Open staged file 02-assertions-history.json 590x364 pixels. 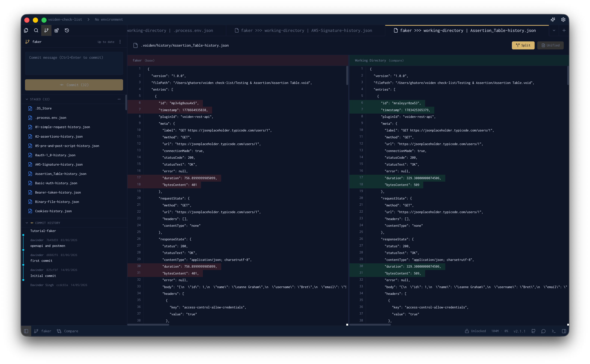pos(74,136)
